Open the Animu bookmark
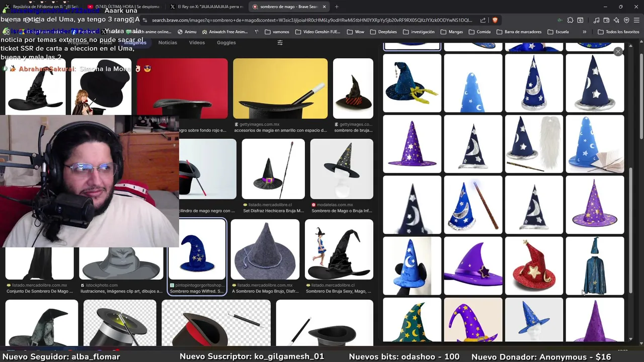The height and width of the screenshot is (362, 644). [x=187, y=32]
